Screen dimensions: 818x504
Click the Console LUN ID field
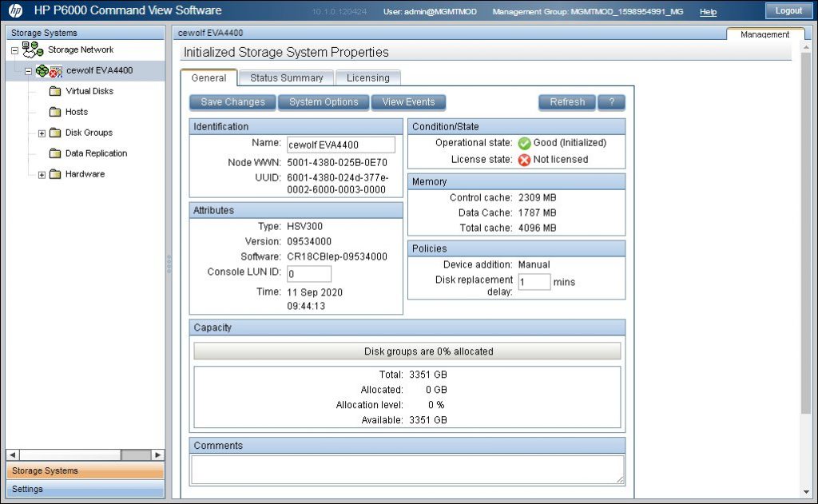coord(309,274)
